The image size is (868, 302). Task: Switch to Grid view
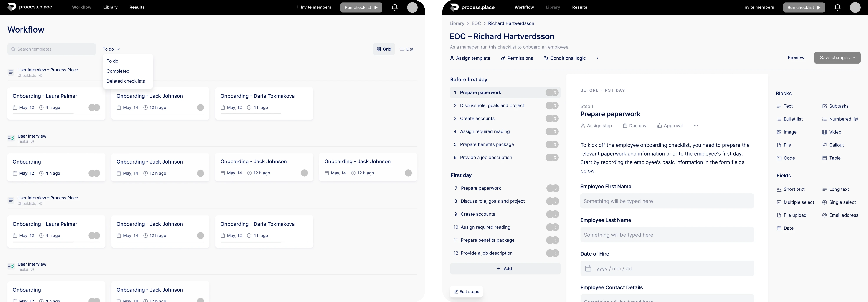(384, 49)
